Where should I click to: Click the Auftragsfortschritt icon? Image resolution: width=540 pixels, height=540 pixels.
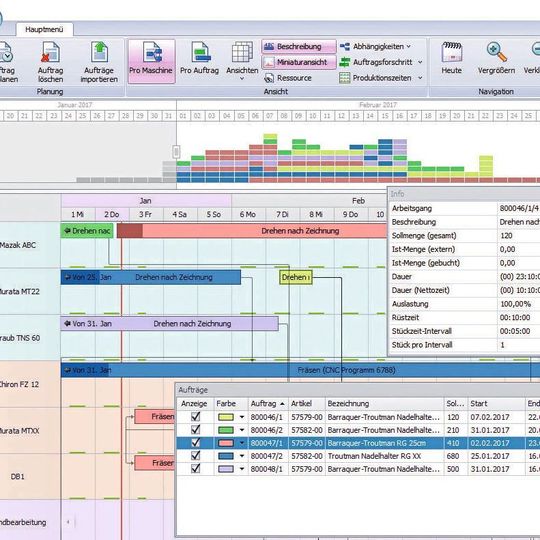click(x=345, y=62)
